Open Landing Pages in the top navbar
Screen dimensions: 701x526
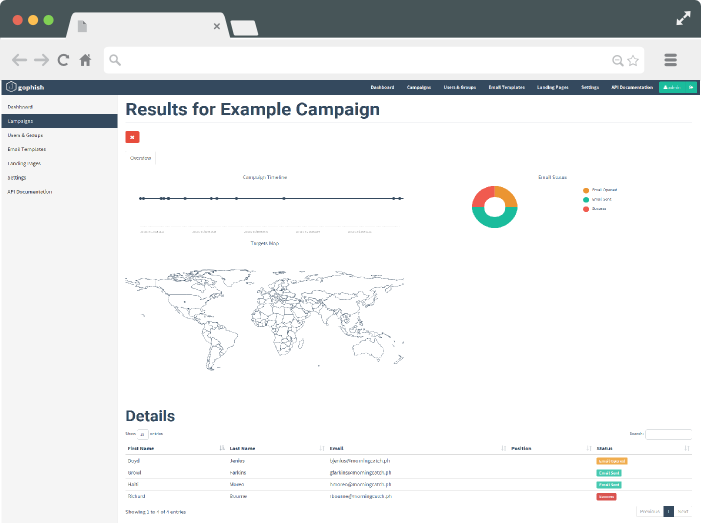click(553, 88)
